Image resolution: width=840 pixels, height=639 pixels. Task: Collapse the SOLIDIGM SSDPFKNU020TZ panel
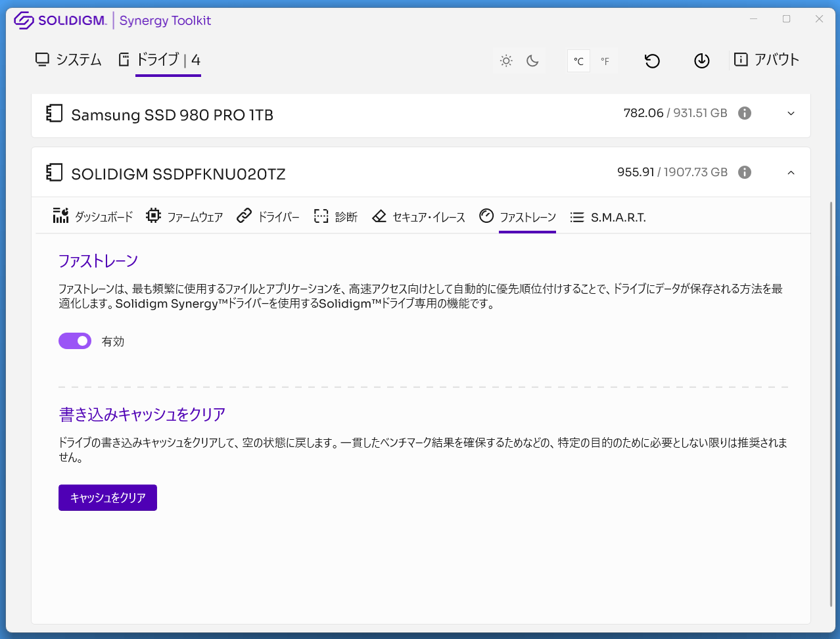(791, 172)
